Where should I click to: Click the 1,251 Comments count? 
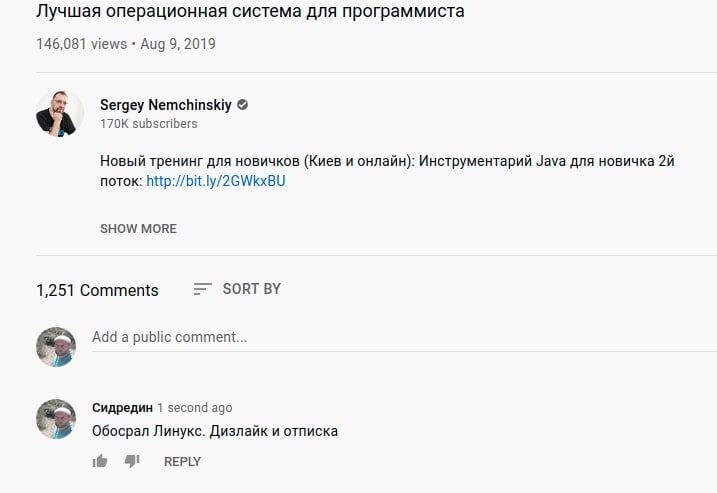(x=97, y=290)
